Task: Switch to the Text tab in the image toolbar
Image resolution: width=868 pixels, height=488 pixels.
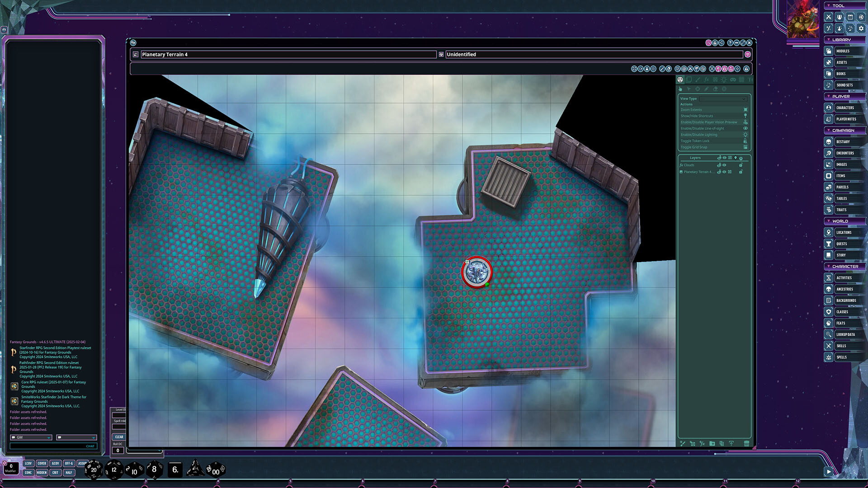Action: (x=750, y=80)
